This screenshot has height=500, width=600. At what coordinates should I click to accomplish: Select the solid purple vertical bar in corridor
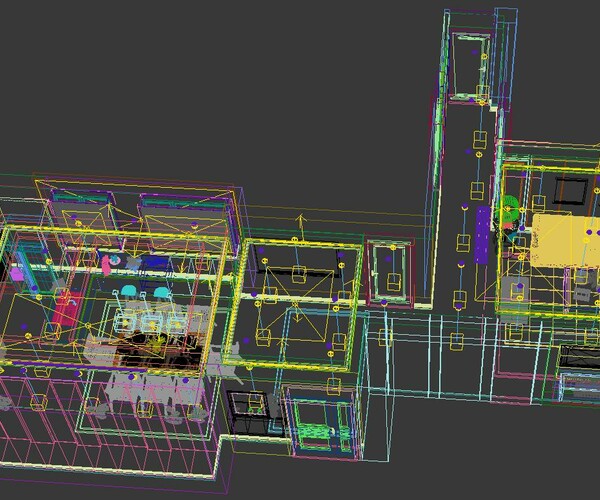[x=482, y=235]
